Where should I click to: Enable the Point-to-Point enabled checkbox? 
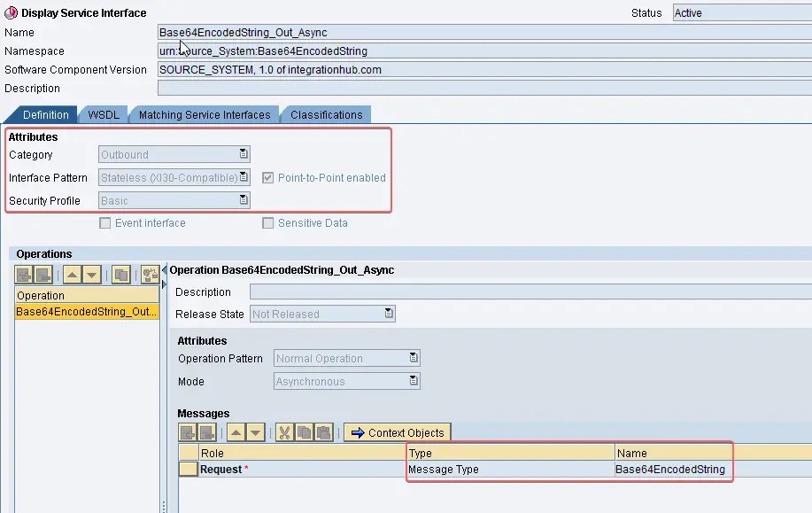coord(267,177)
